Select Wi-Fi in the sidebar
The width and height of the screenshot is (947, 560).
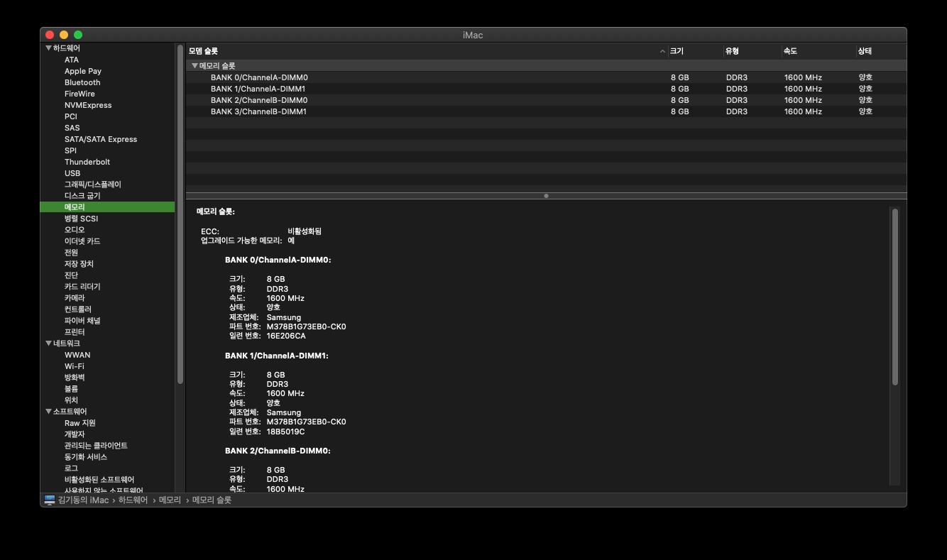[x=75, y=366]
